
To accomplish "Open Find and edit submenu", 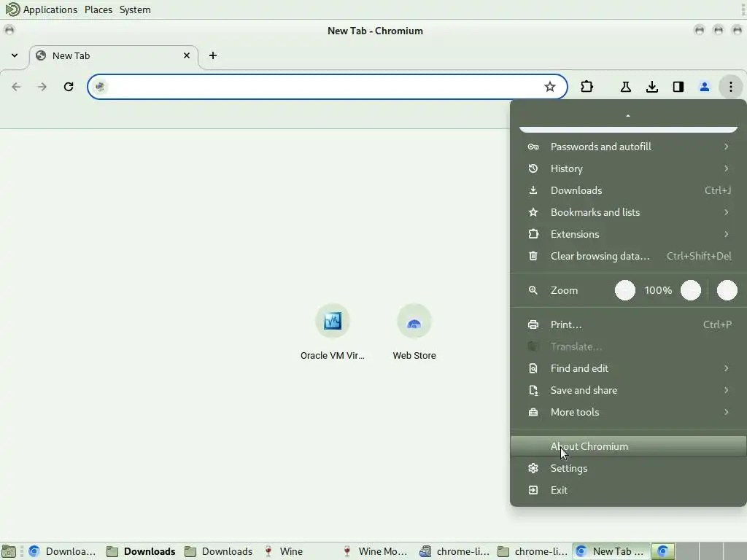I will click(x=628, y=368).
